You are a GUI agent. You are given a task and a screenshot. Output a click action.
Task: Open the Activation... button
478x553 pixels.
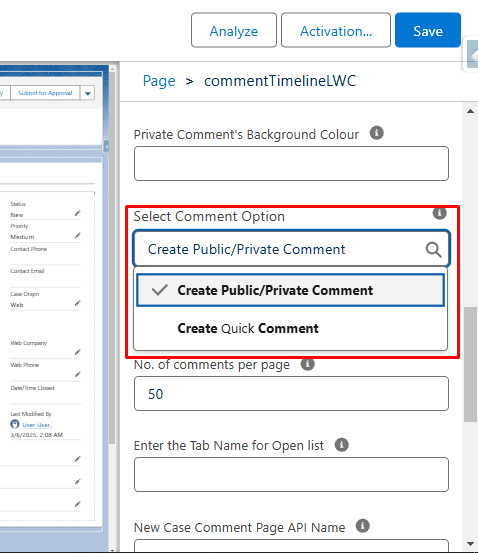coord(336,30)
